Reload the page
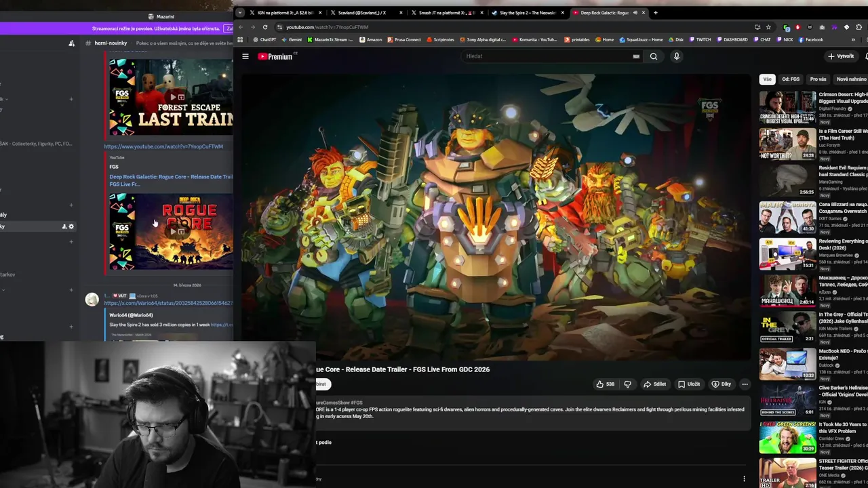 coord(264,27)
